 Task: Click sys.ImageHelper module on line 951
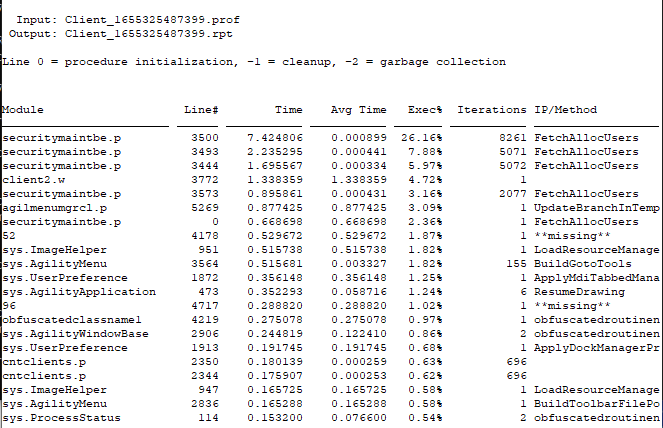pos(54,250)
